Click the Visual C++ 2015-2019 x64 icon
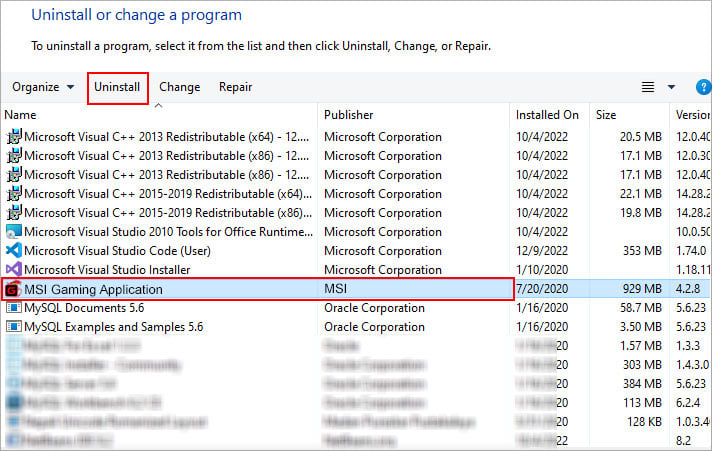 point(14,194)
